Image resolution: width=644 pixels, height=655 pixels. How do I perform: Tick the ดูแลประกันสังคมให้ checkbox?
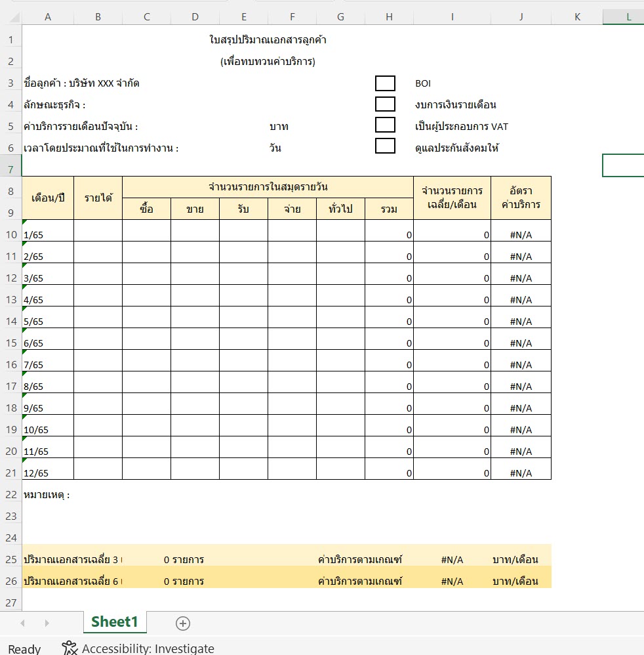[385, 146]
